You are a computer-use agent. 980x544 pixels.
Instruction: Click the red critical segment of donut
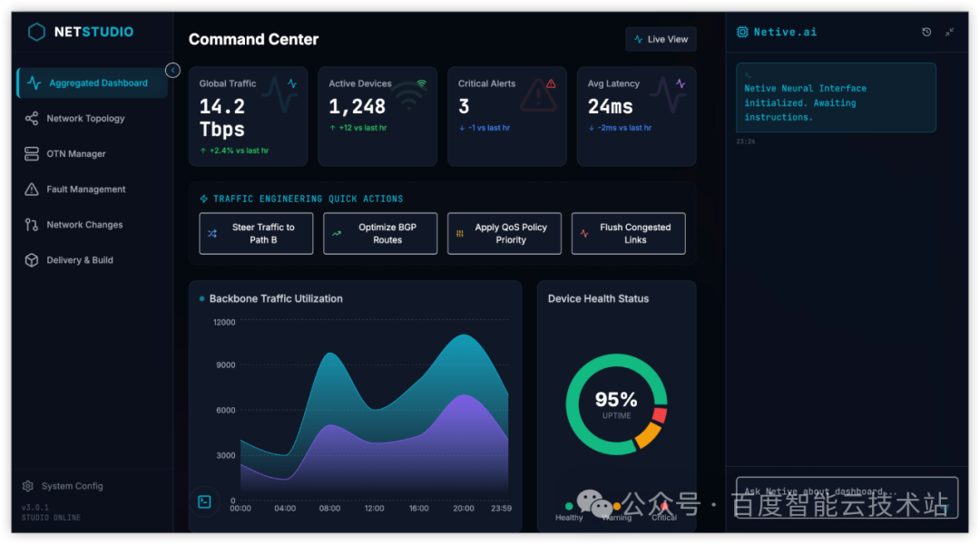[x=660, y=415]
